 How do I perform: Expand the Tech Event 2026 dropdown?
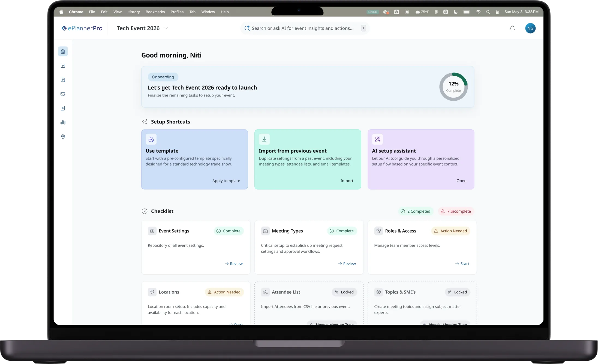click(x=166, y=28)
